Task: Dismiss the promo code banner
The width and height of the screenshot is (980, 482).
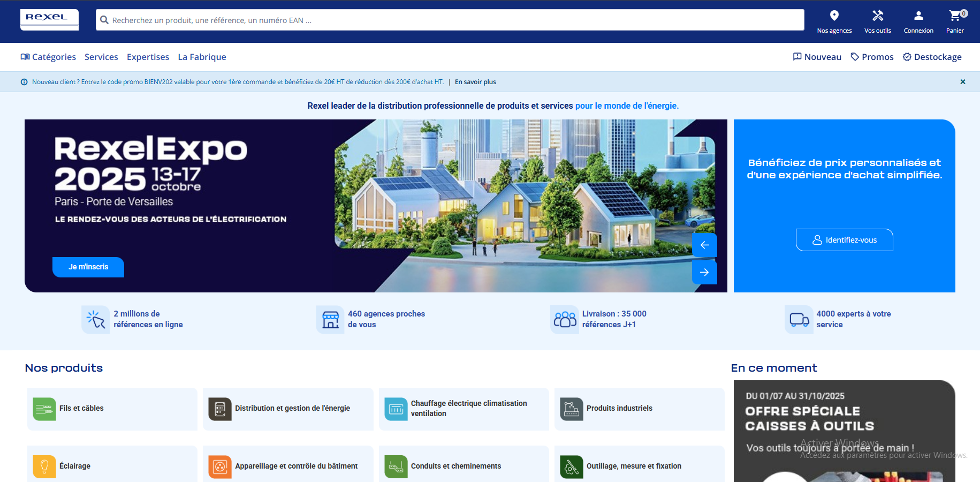Action: pyautogui.click(x=962, y=82)
